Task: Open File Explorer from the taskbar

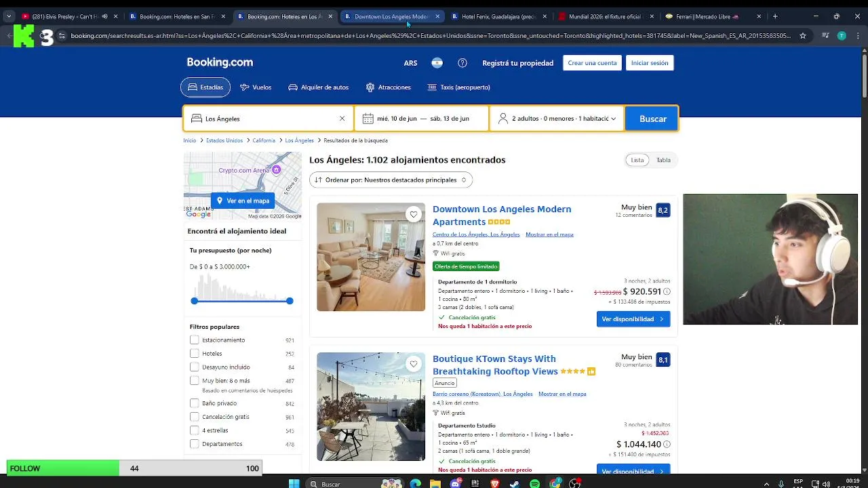Action: (435, 483)
